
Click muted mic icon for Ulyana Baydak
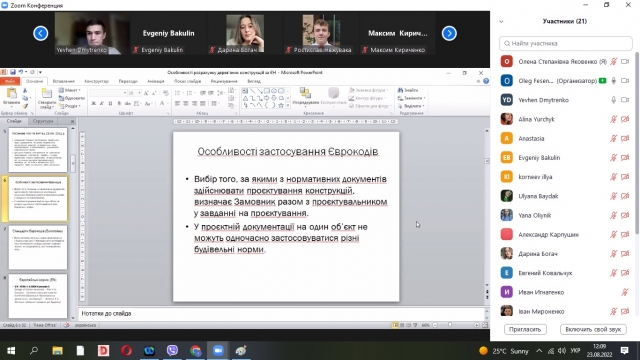pyautogui.click(x=613, y=196)
